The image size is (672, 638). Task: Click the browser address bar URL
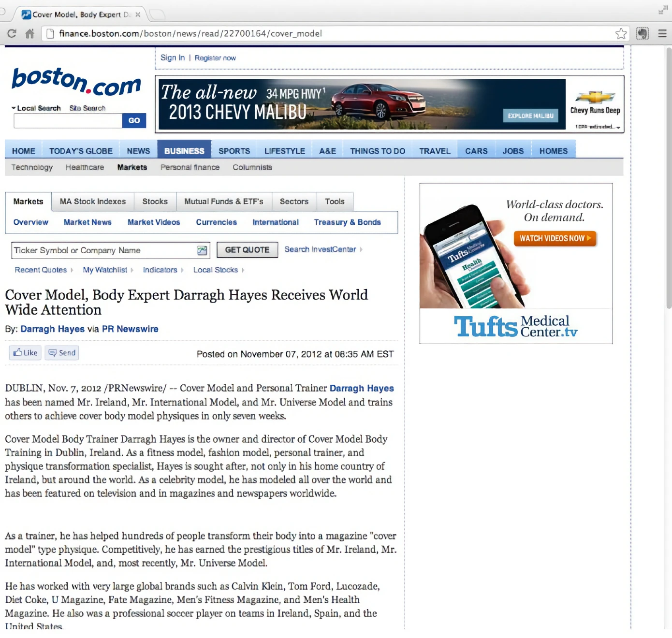point(190,33)
